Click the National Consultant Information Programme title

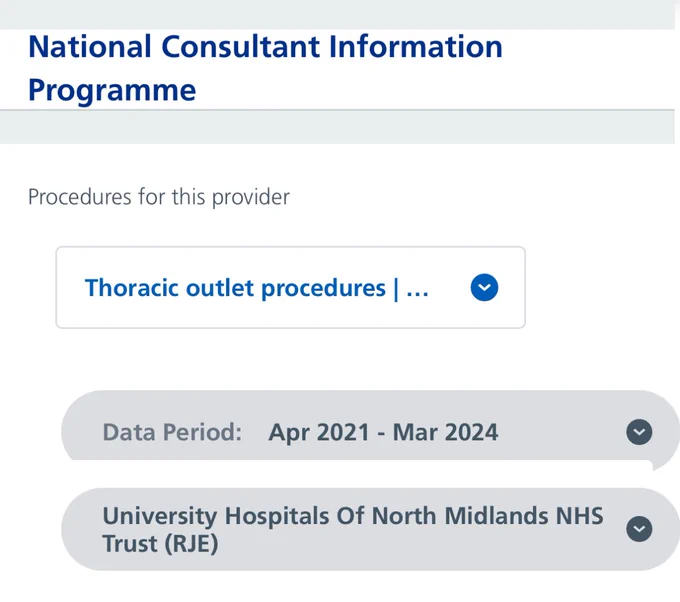(x=265, y=68)
